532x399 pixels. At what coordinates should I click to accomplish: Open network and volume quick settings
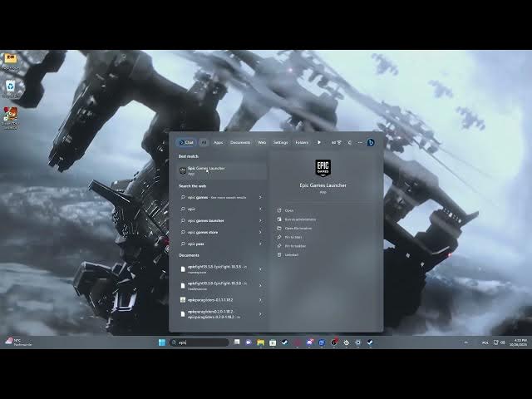pos(499,342)
